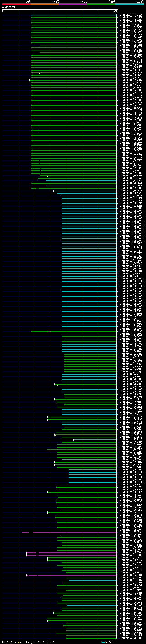Select the UniRef100_Q285R3 hit label
146x644 pixels.
click(131, 206)
